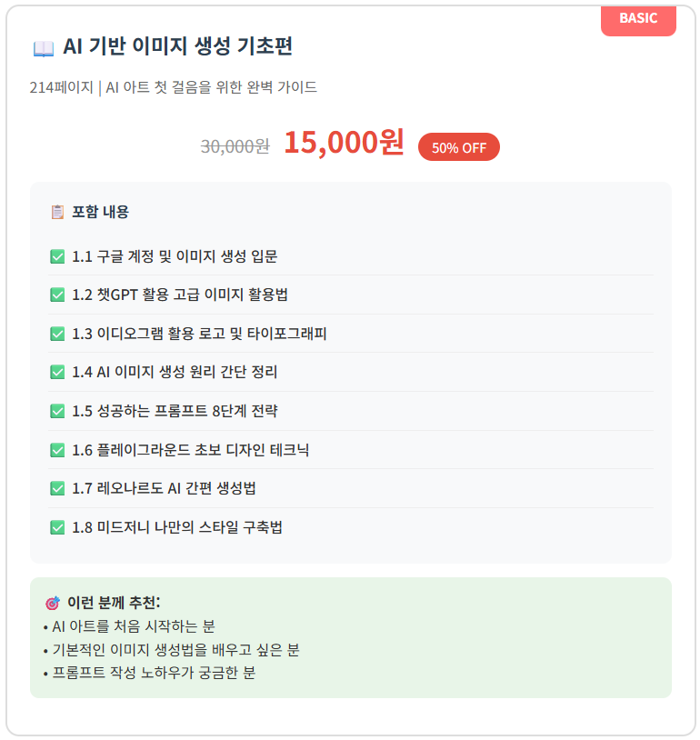
Task: Click the checkmark for 1.1 구글 계정
Action: click(57, 256)
